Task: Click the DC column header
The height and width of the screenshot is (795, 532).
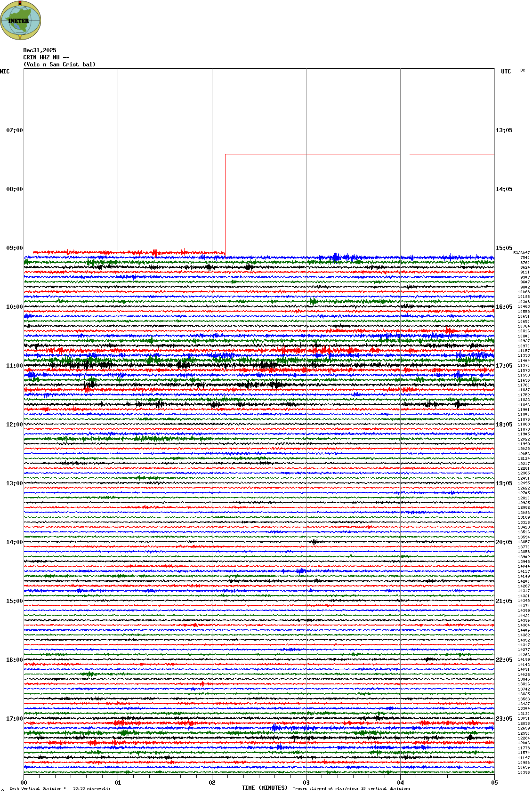Action: 523,71
